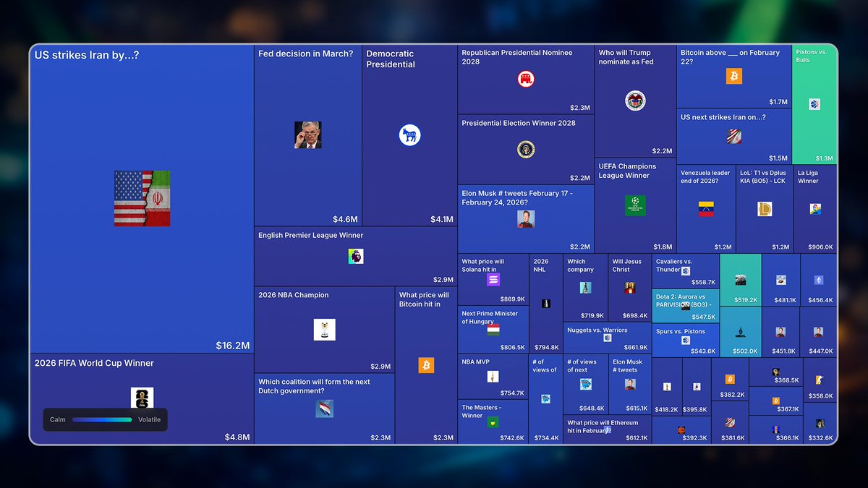Open the 'English Premier League Winner' title
The width and height of the screenshot is (868, 488).
(x=310, y=235)
